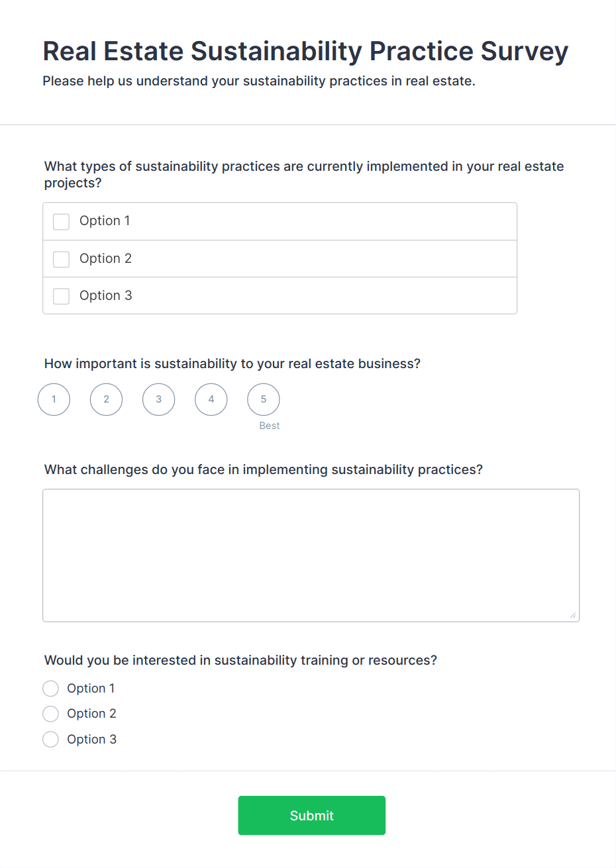The width and height of the screenshot is (616, 868).
Task: Check the Option 1 checkbox for sustainability practices
Action: pyautogui.click(x=62, y=221)
